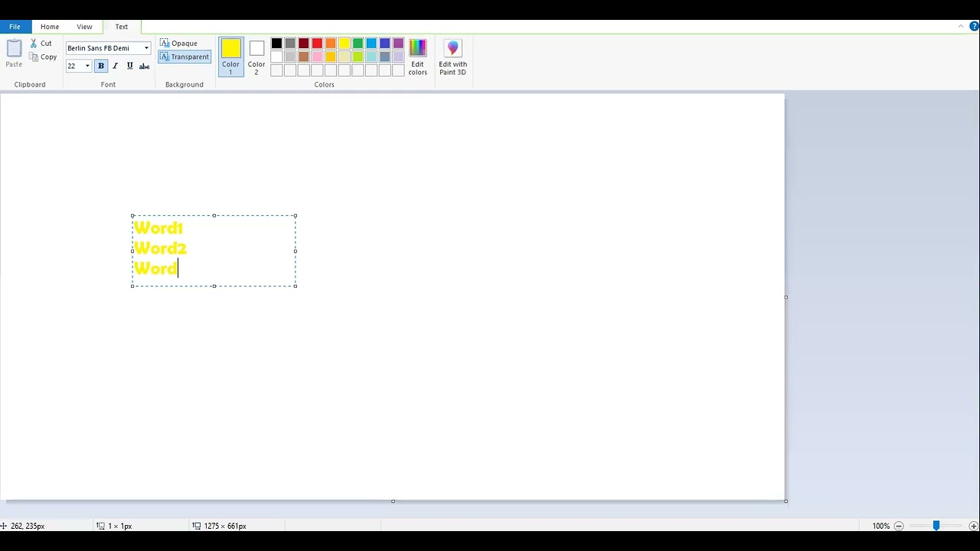
Task: Pick the white palette color
Action: 276,57
